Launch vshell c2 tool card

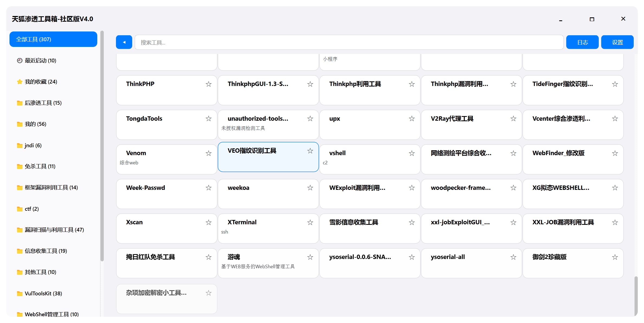tap(370, 159)
